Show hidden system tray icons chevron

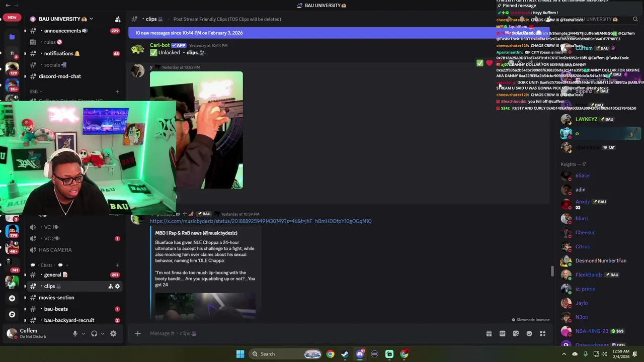coord(564,354)
